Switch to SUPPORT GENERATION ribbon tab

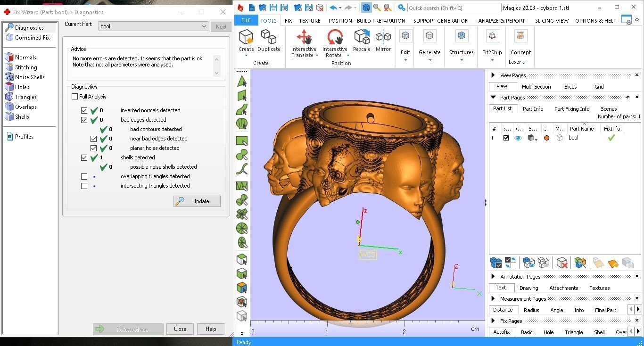coord(441,21)
